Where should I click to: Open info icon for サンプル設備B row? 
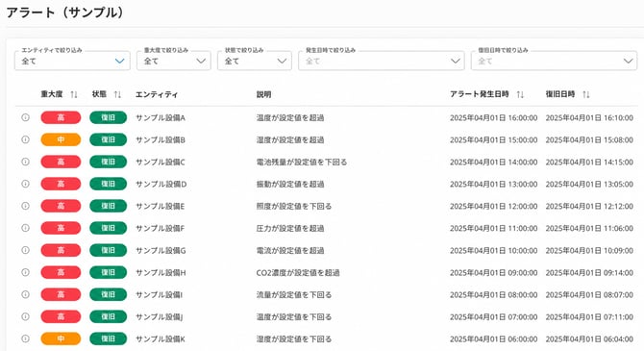[x=25, y=139]
